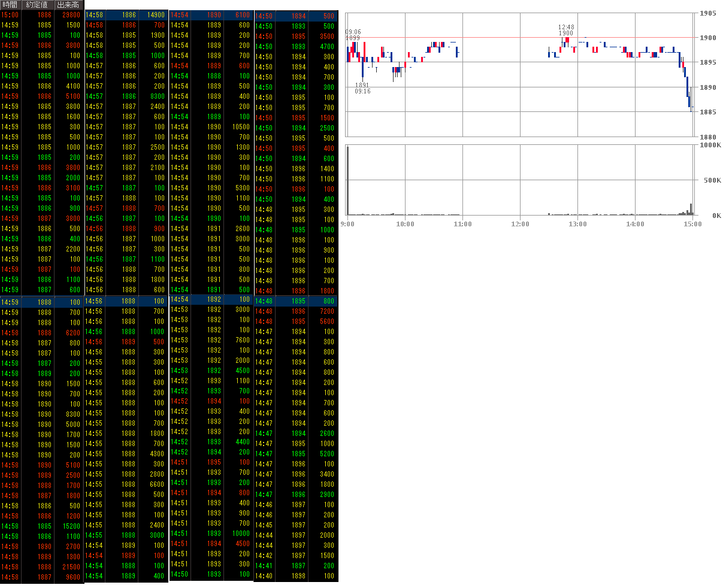Click the tall 9:00 opening volume bar
This screenshot has width=726, height=588.
[x=347, y=180]
